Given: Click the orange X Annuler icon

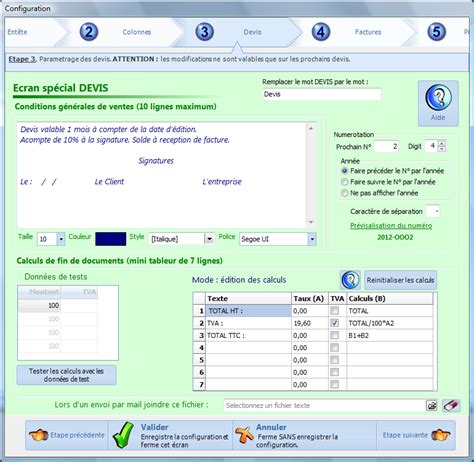Looking at the screenshot, I should coord(244,435).
